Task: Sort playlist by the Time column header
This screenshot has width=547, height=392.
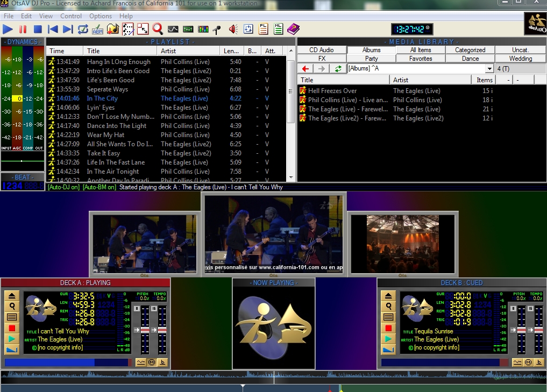Action: coord(65,51)
